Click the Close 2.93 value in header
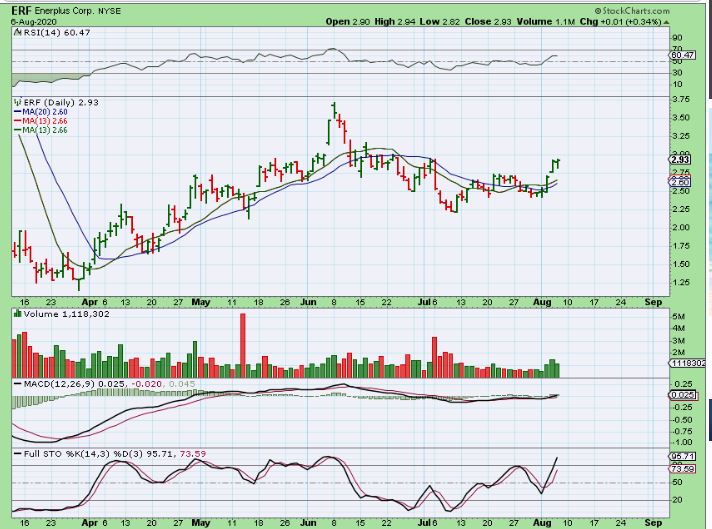 488,22
